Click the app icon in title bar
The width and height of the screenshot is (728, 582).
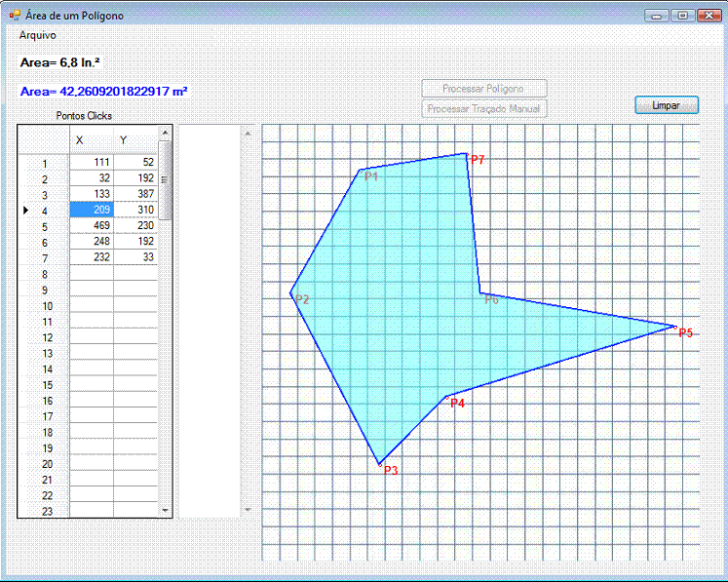coord(15,16)
